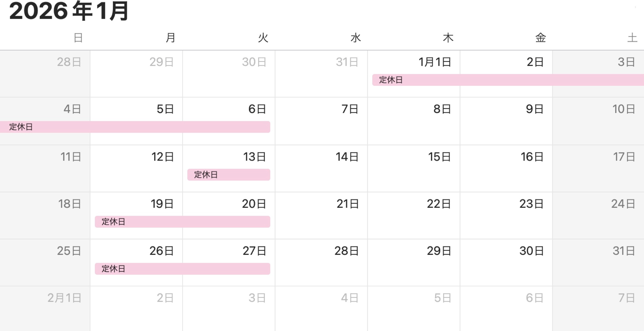This screenshot has height=331, width=644.
Task: Click the 16日 date number
Action: point(532,157)
